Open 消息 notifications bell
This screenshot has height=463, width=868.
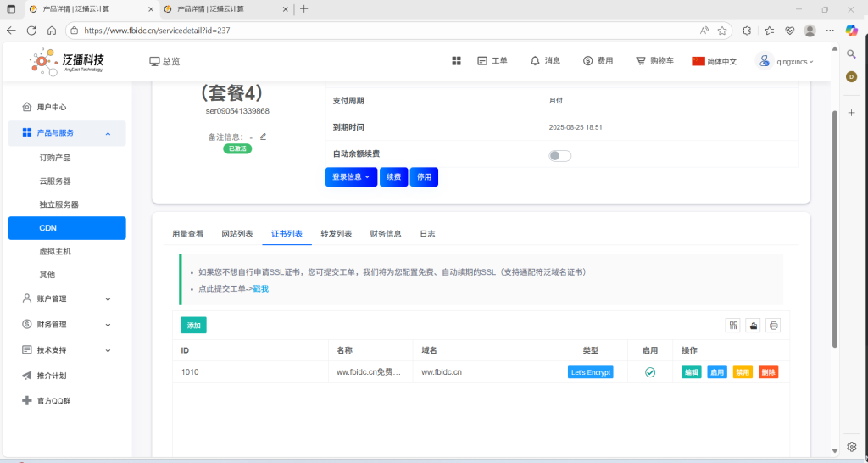tap(545, 61)
